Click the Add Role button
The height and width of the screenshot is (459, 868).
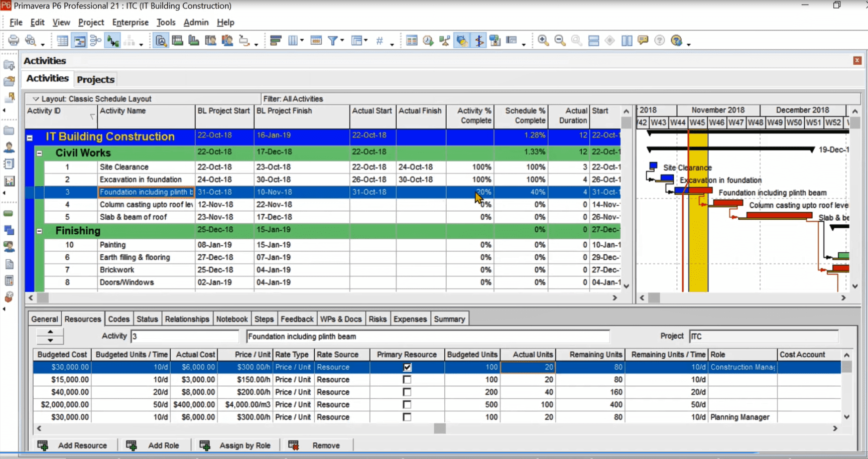tap(154, 445)
